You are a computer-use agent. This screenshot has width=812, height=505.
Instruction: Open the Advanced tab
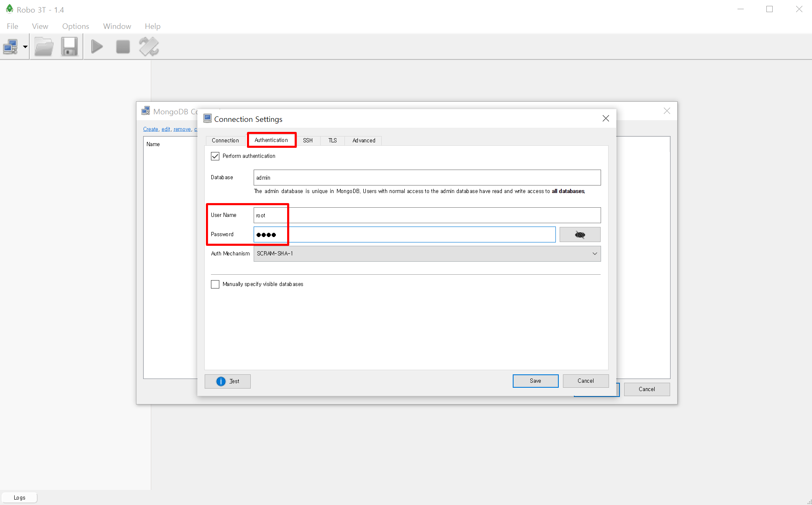point(363,140)
